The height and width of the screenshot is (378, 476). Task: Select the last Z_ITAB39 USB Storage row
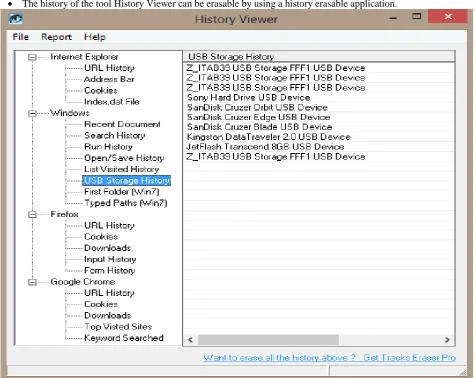(319, 157)
